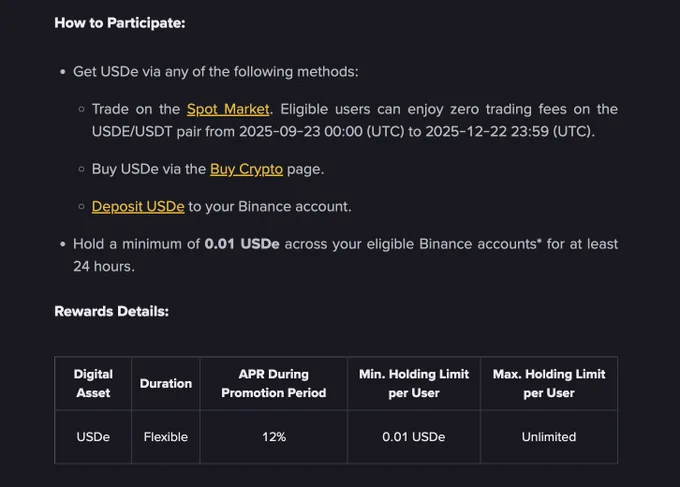Click the 24 hours text line
Image resolution: width=680 pixels, height=487 pixels.
point(104,266)
